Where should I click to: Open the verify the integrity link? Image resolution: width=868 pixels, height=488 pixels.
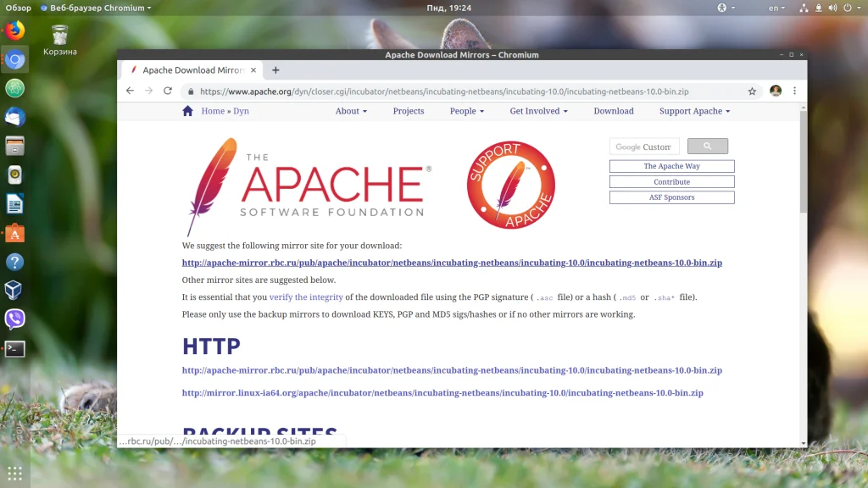pos(305,297)
